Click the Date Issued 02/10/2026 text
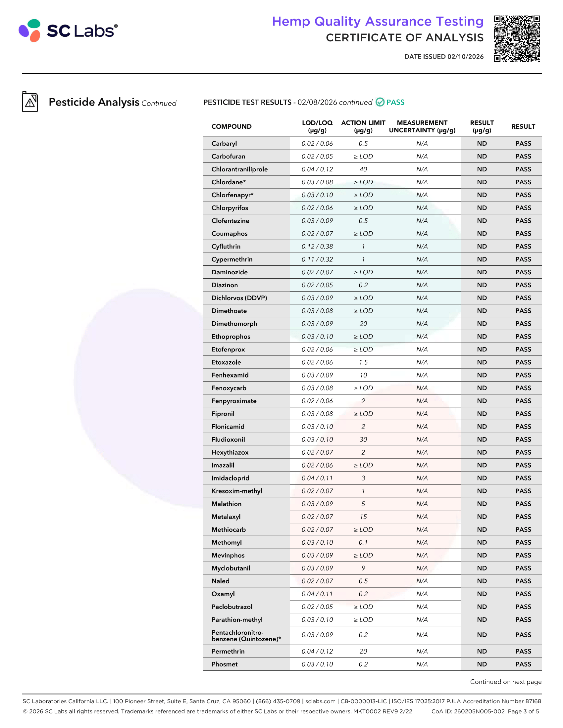Image resolution: width=563 pixels, height=728 pixels. tap(444, 57)
